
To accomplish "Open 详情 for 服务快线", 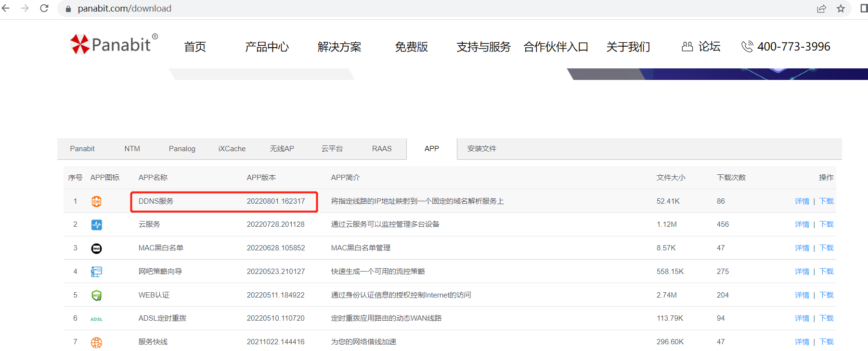I will click(x=802, y=342).
